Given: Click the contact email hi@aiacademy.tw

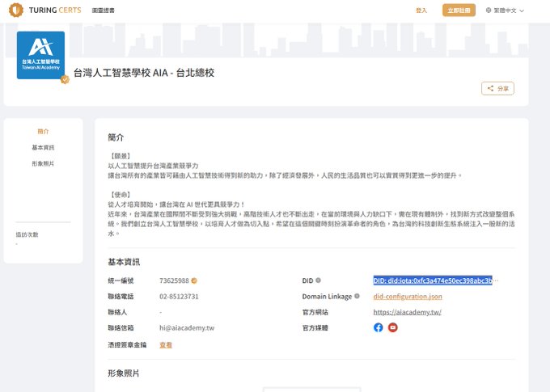Looking at the screenshot, I should pyautogui.click(x=187, y=328).
